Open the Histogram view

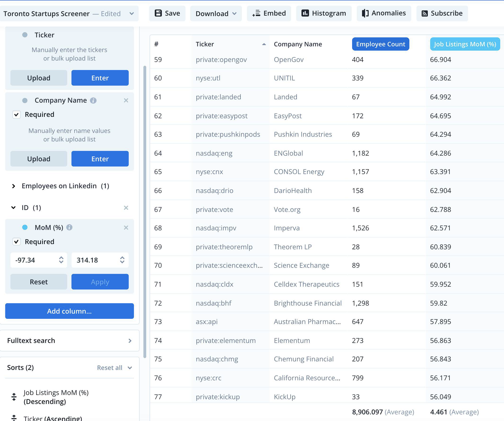click(x=324, y=13)
